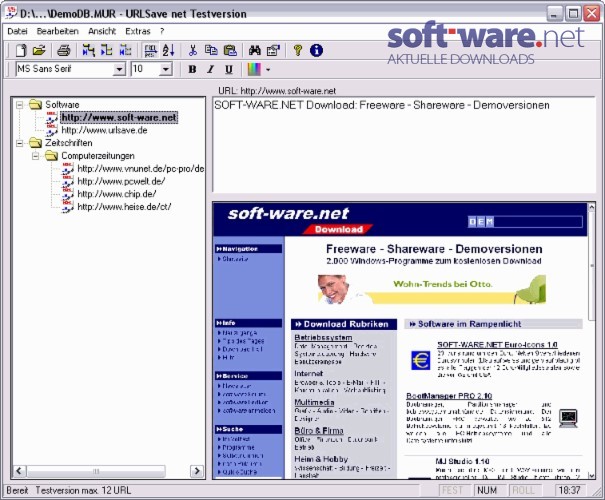605x500 pixels.
Task: Show info via the blue i icon
Action: 316,50
